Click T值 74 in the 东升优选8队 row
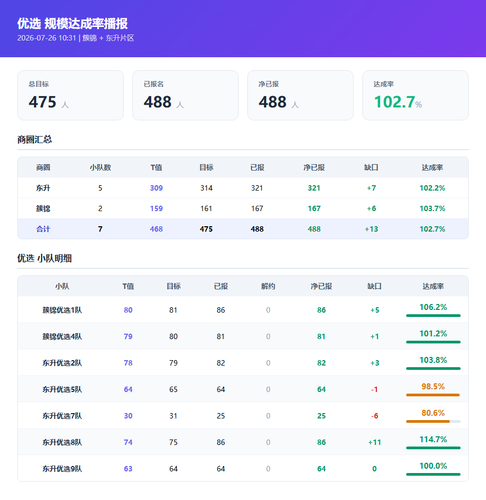 [x=128, y=442]
